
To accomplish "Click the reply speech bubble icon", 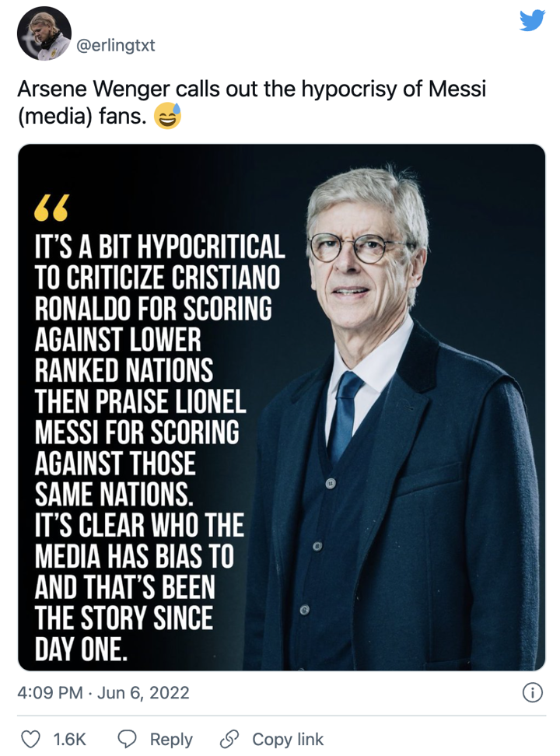I will tap(128, 739).
